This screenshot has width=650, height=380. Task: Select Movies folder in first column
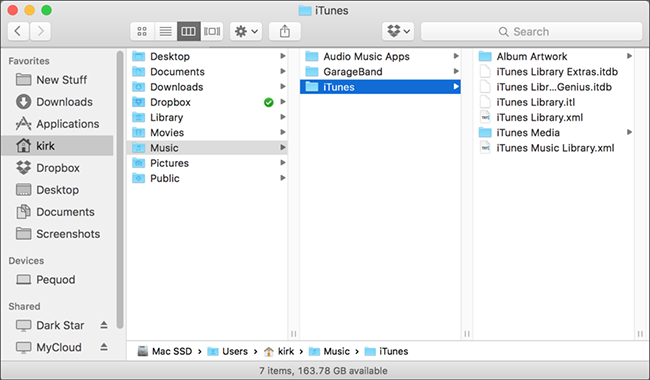click(x=207, y=133)
